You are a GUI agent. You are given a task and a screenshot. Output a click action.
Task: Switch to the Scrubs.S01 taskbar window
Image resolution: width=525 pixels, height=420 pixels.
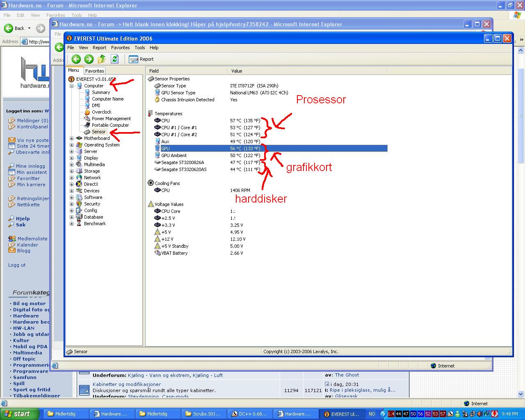pos(203,414)
